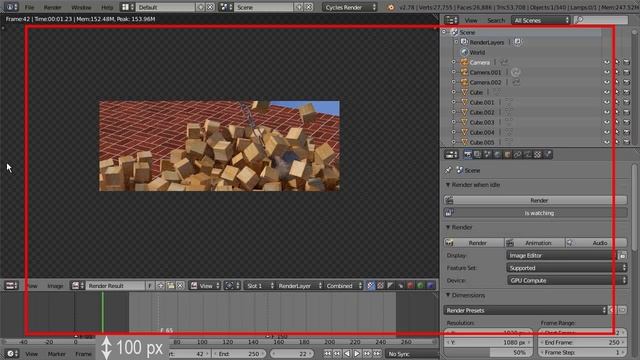Select Camera.002 in the outliner
This screenshot has width=640, height=360.
pyautogui.click(x=485, y=82)
